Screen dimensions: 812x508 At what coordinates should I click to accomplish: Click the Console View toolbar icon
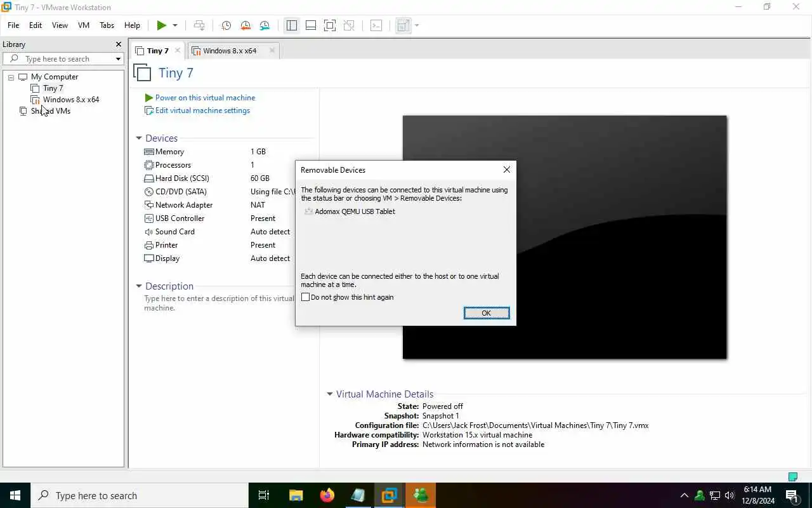click(x=376, y=25)
